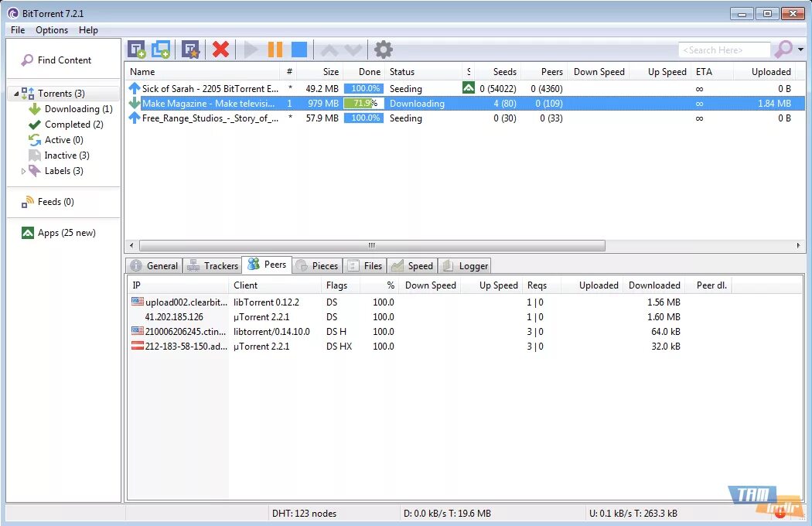Select the upload002.clearbit peer row
Viewport: 812px width, 526px height.
(x=465, y=302)
